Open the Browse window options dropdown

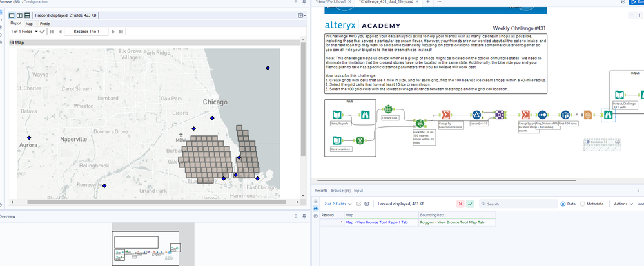[x=302, y=15]
